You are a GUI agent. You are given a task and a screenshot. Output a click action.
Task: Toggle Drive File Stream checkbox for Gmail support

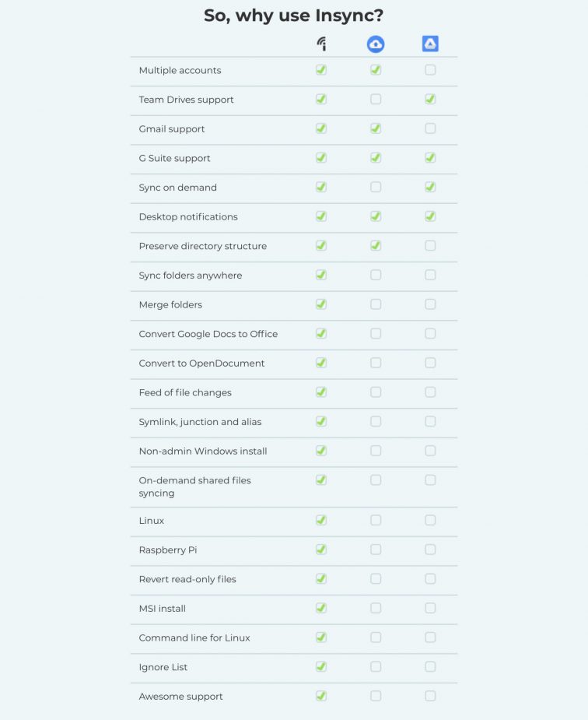pos(430,128)
